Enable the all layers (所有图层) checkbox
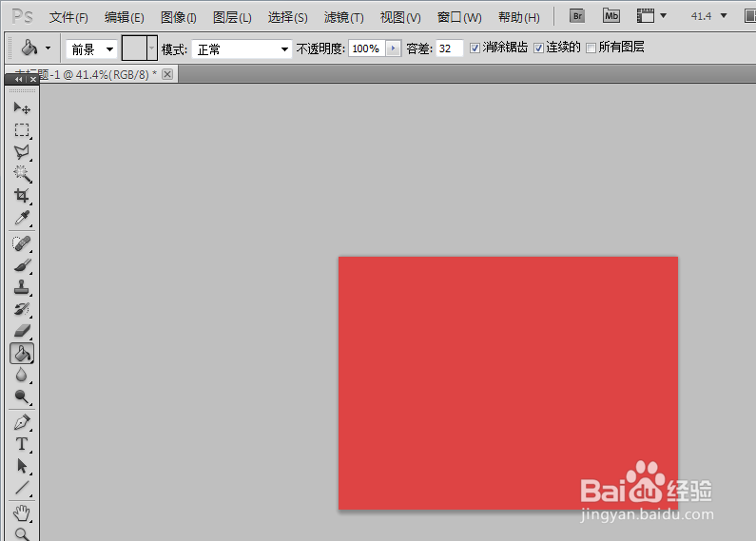 pos(591,48)
